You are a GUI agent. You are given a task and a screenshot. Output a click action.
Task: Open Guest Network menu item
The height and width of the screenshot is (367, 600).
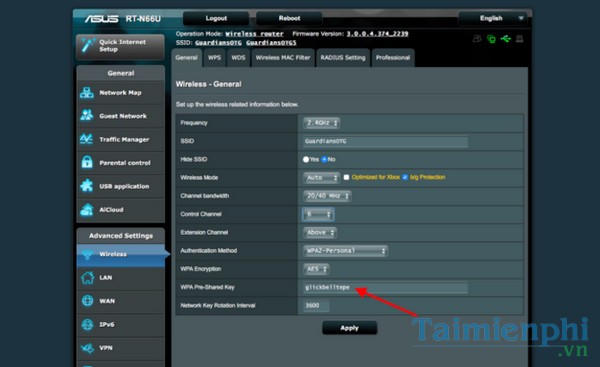click(x=121, y=116)
